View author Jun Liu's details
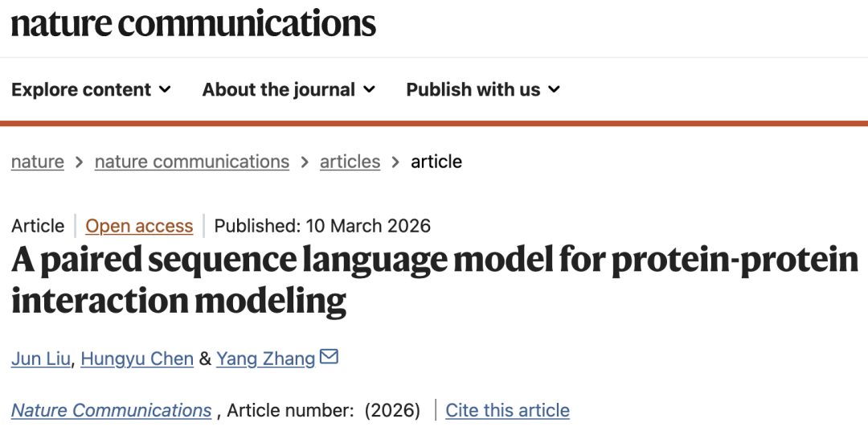 [x=42, y=359]
